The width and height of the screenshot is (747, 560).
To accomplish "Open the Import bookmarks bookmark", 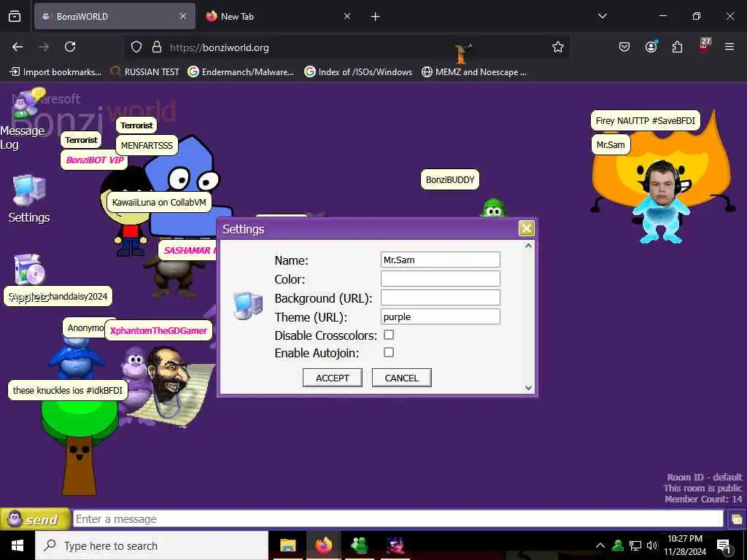I will tap(55, 72).
